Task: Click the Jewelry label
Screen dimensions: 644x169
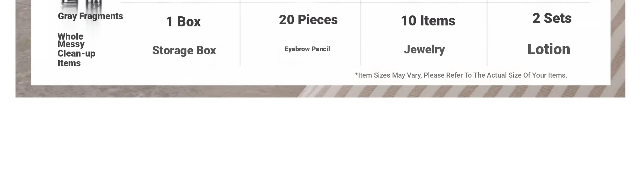Action: tap(424, 49)
